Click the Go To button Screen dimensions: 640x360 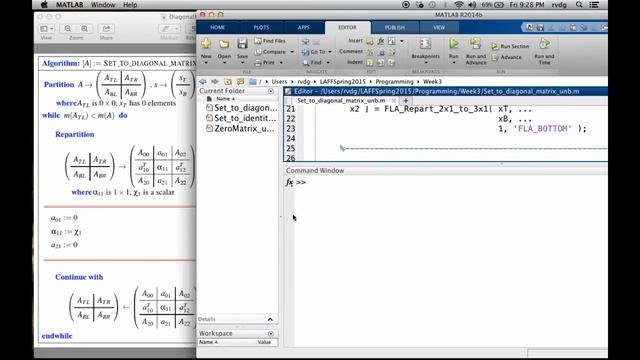pos(314,52)
